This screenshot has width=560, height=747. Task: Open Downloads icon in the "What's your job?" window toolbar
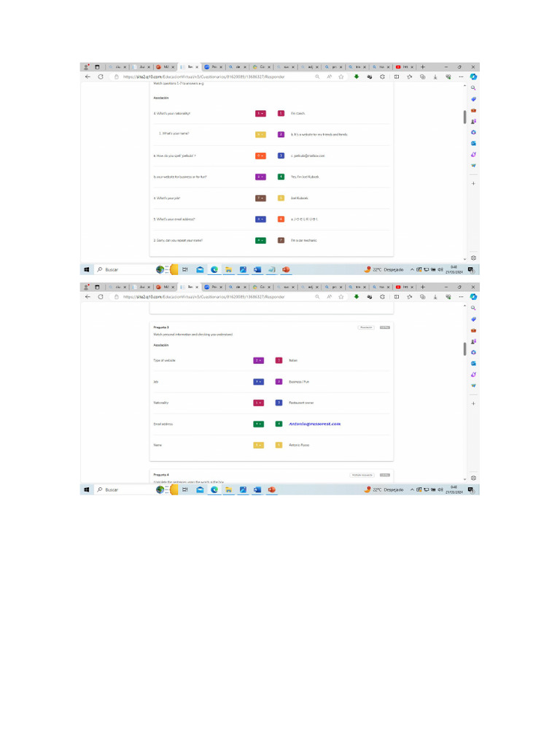(435, 77)
